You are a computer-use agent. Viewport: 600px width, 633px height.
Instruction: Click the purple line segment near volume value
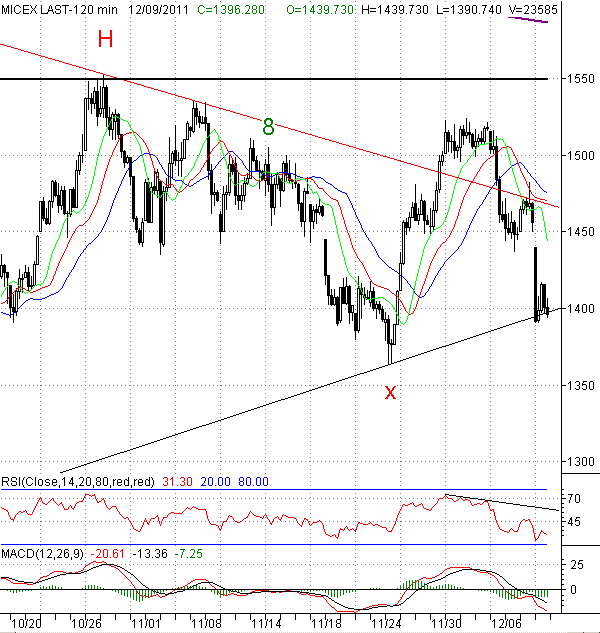pyautogui.click(x=528, y=20)
